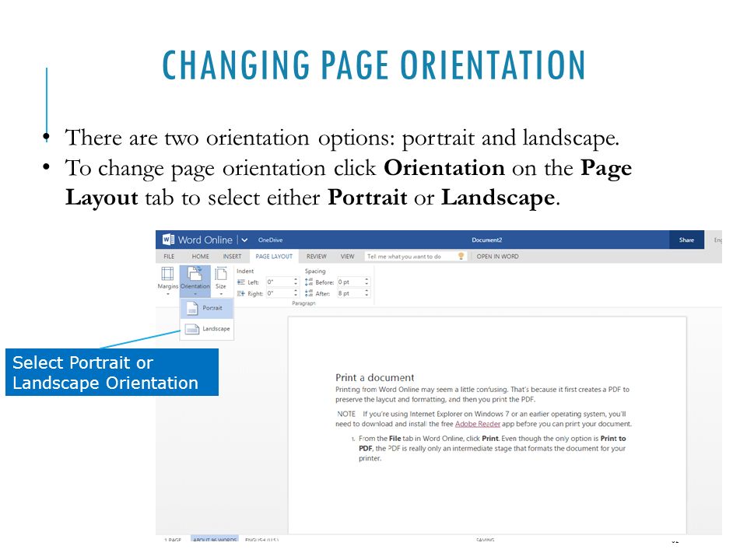Switch to the INSERT tab
The image size is (747, 560).
[232, 256]
